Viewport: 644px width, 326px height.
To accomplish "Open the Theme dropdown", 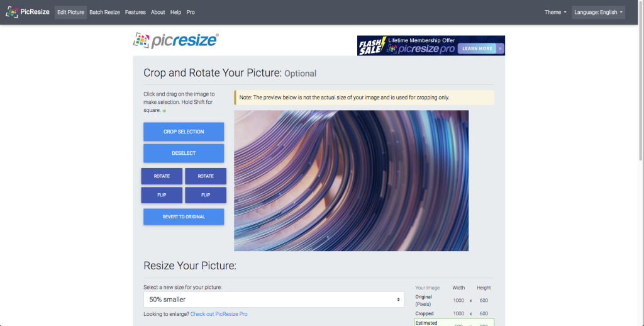I will [x=555, y=12].
